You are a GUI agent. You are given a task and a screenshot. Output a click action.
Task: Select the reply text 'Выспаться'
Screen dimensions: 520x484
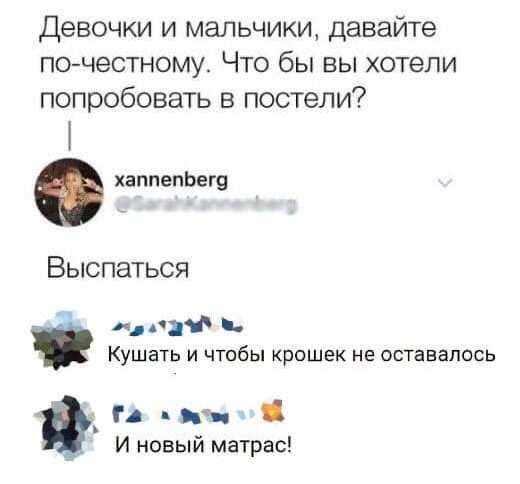pyautogui.click(x=118, y=269)
